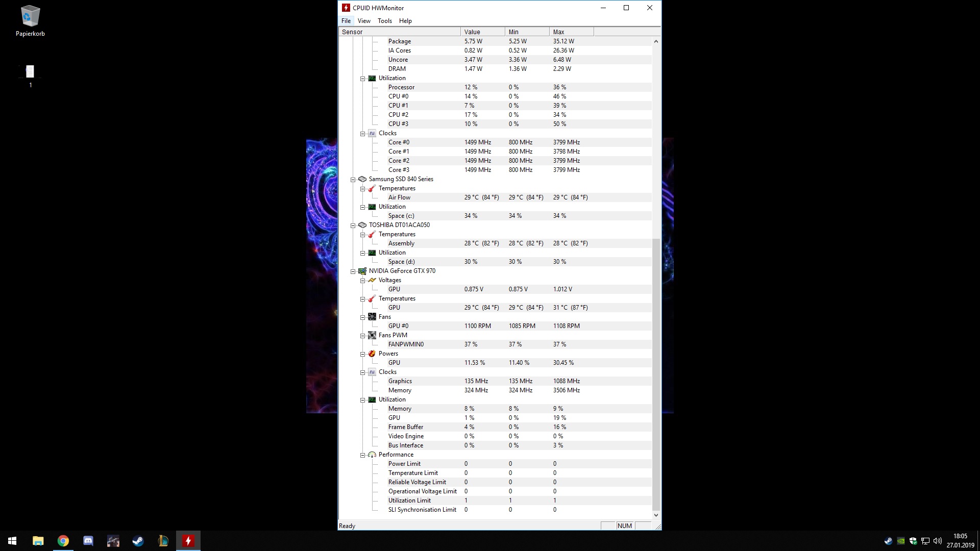Click the HWMonitor lightning icon in title bar
Image resolution: width=980 pixels, height=551 pixels.
tap(346, 8)
